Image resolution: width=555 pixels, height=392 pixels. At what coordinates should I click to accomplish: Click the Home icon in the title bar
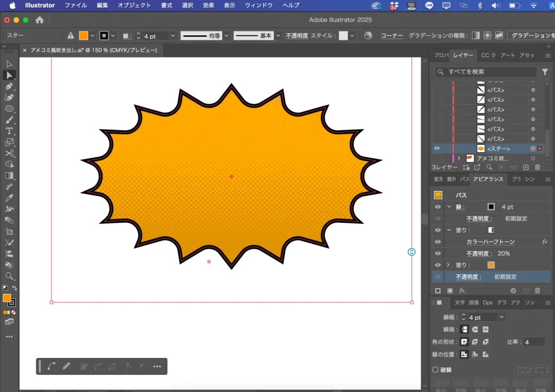coord(40,20)
